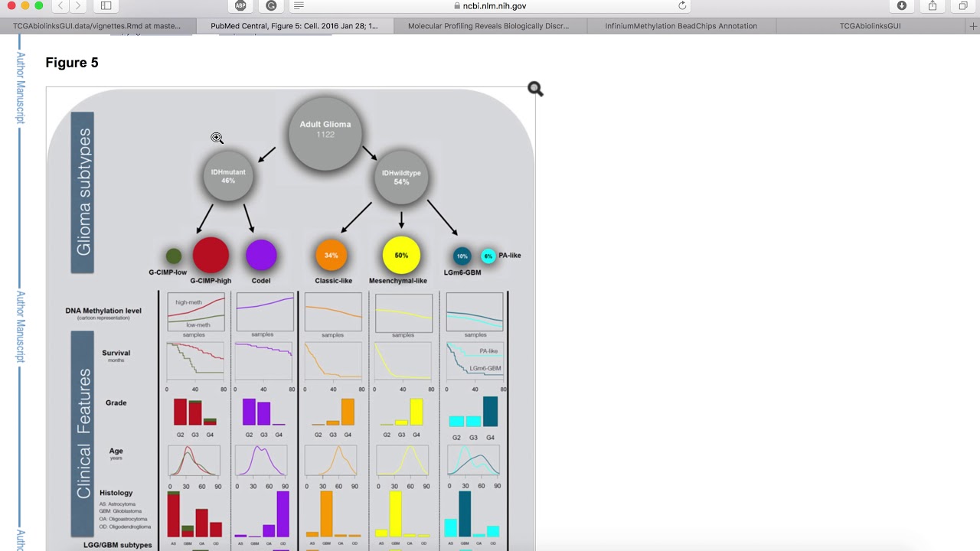The width and height of the screenshot is (980, 551).
Task: Show all tabs overview
Action: [x=962, y=6]
